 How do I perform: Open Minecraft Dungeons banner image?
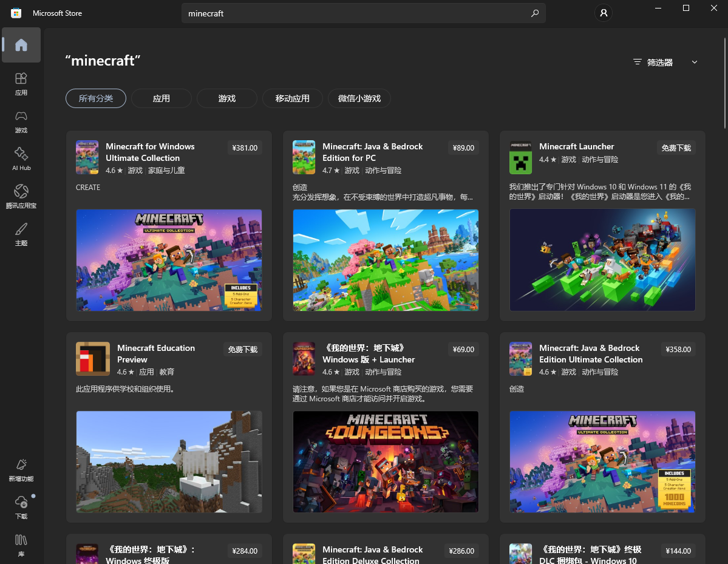[386, 461]
